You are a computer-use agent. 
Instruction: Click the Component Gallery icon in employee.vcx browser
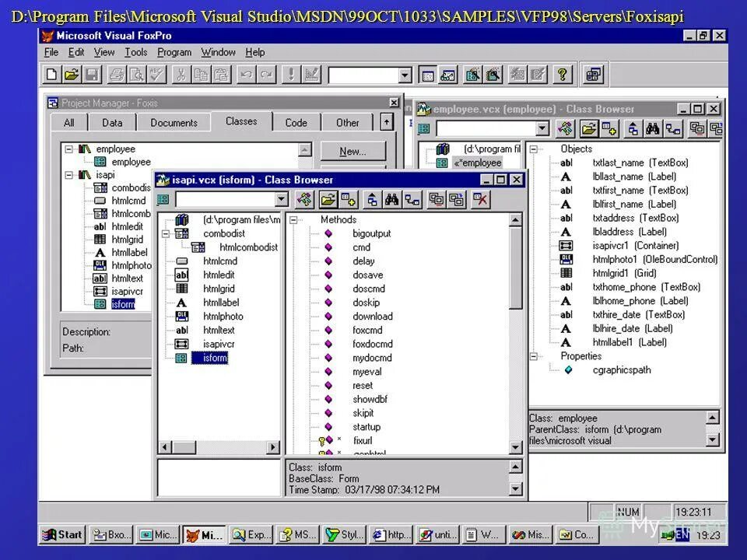(x=566, y=128)
